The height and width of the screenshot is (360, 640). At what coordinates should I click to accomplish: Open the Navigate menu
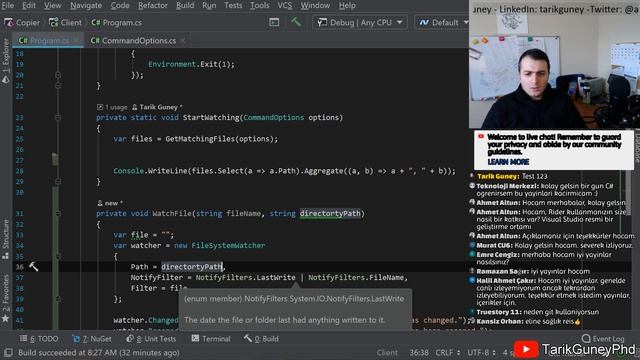[86, 5]
